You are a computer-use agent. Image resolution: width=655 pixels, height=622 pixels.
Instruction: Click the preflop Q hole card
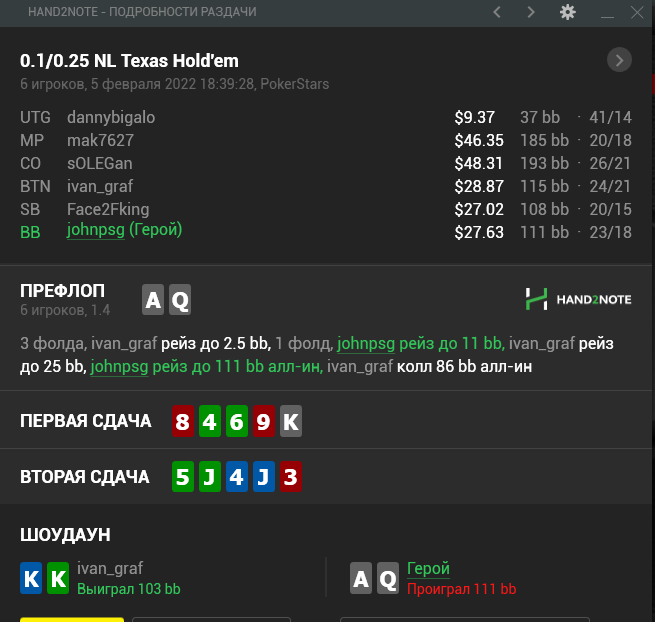pos(180,300)
